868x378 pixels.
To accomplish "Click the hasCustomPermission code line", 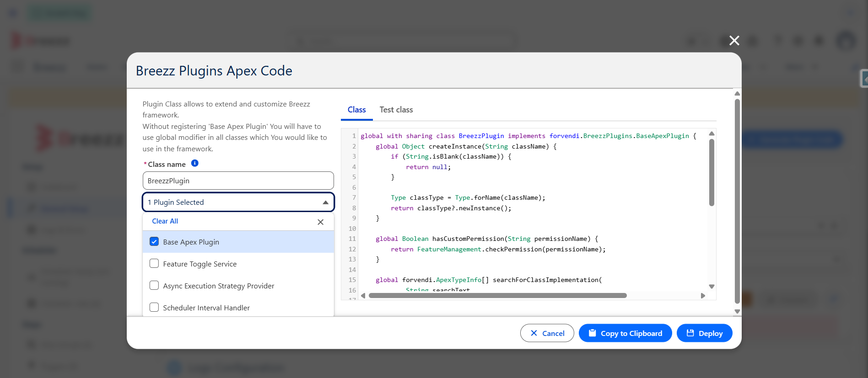I will tap(487, 239).
